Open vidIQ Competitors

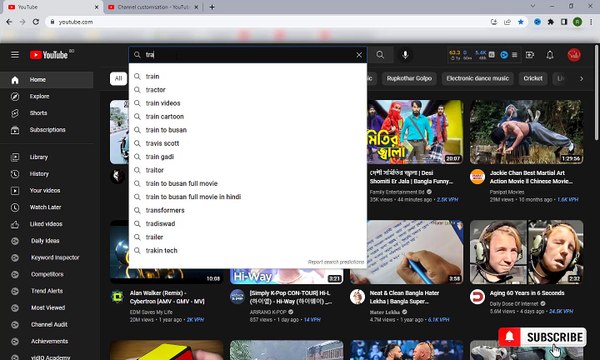[x=47, y=274]
